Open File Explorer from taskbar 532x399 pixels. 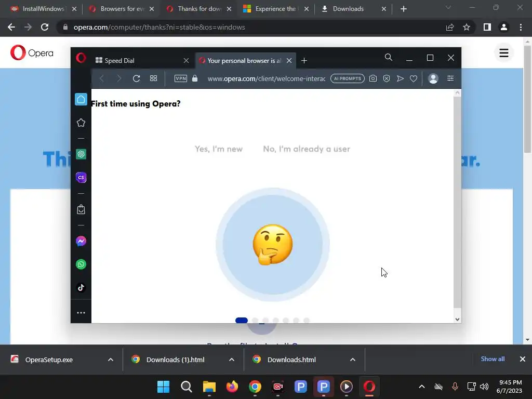209,387
